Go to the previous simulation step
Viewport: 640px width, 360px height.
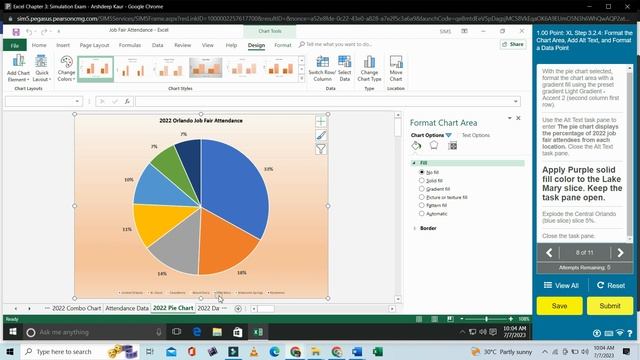tap(549, 253)
